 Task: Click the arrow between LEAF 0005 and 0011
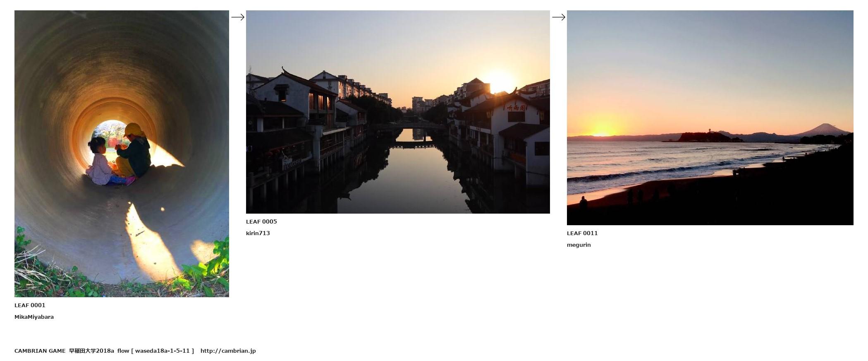[558, 17]
